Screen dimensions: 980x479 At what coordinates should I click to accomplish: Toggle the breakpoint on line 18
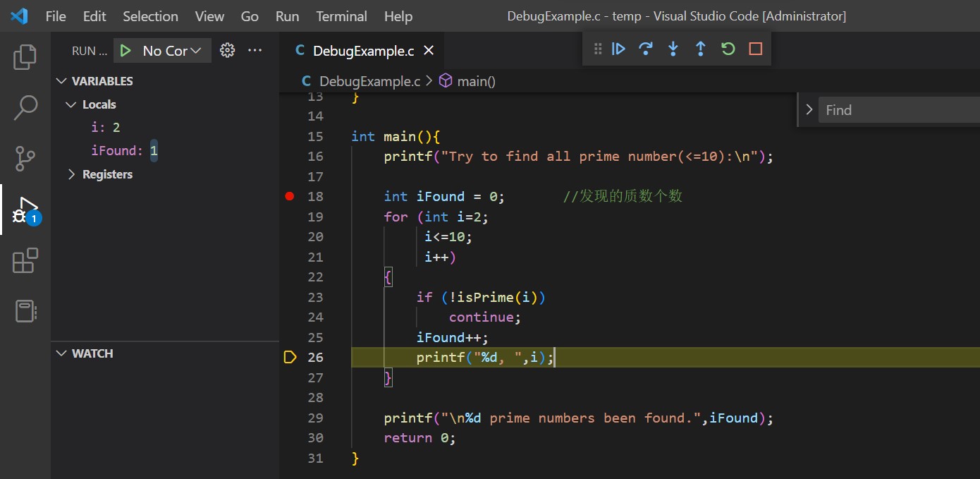(x=289, y=196)
